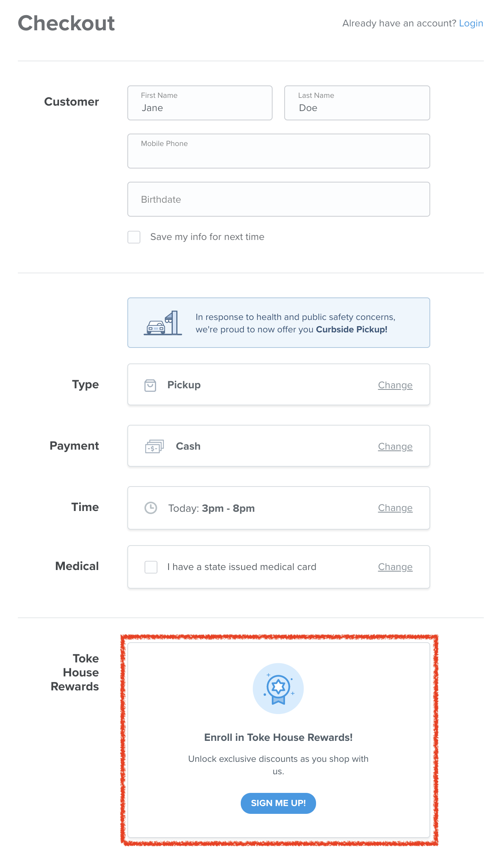Check 'Save my info for next time'
This screenshot has height=862, width=504.
[134, 237]
